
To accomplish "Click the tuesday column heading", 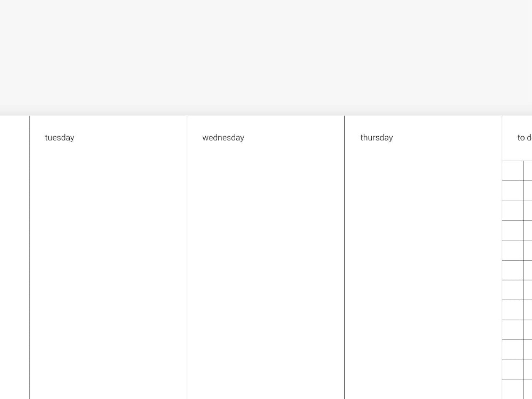I will tap(60, 138).
